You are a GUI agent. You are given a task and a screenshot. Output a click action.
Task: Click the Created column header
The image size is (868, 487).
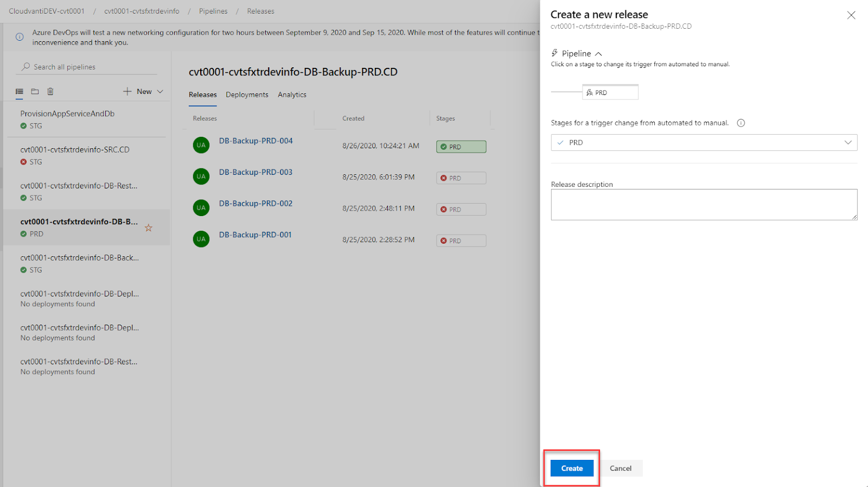353,118
